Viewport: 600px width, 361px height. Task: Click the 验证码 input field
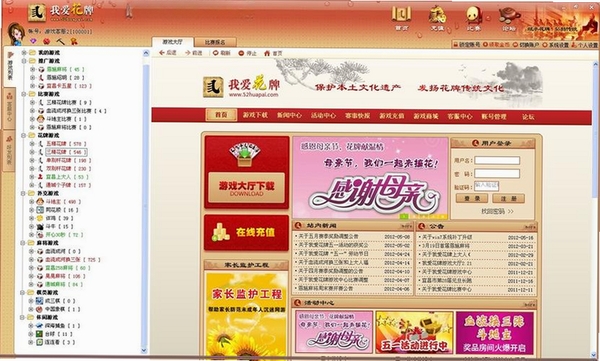[486, 186]
